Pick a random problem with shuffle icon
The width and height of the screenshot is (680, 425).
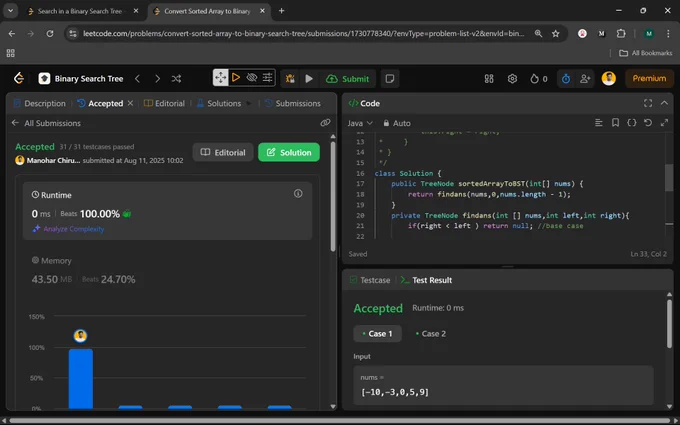176,78
